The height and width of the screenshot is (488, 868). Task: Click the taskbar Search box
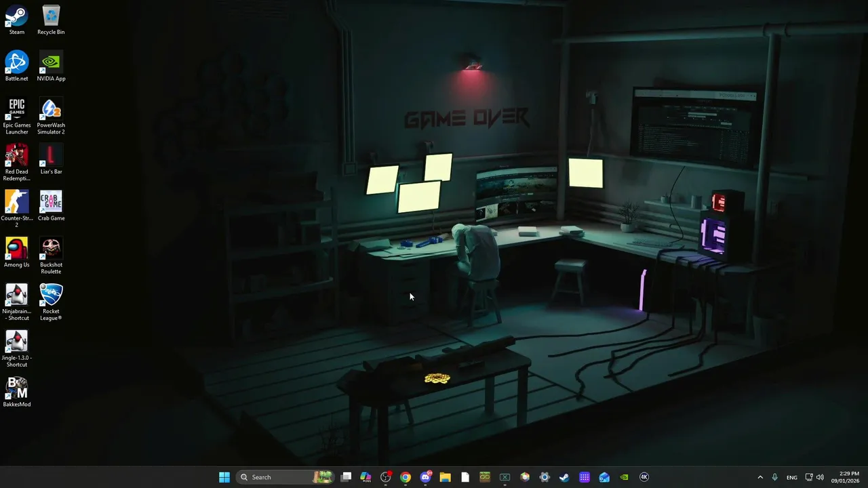point(285,477)
